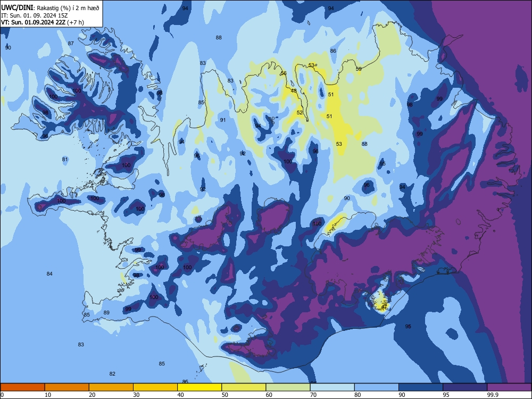Pick the 60–70 light green legend swatch
Screen dimensions: 532x399
pyautogui.click(x=288, y=387)
